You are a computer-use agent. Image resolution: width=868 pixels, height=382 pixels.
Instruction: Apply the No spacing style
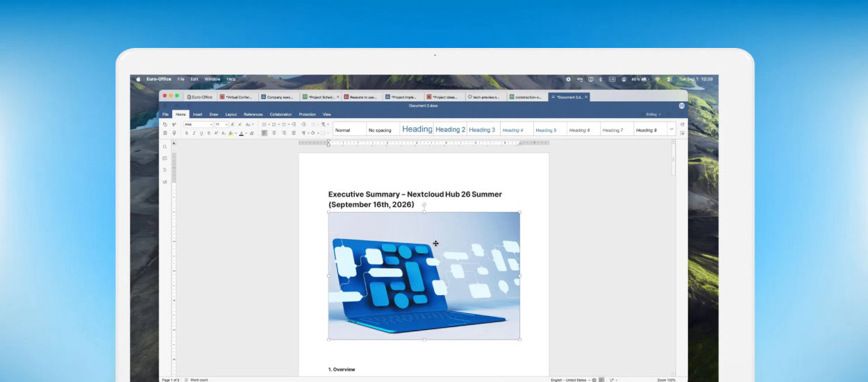click(383, 130)
